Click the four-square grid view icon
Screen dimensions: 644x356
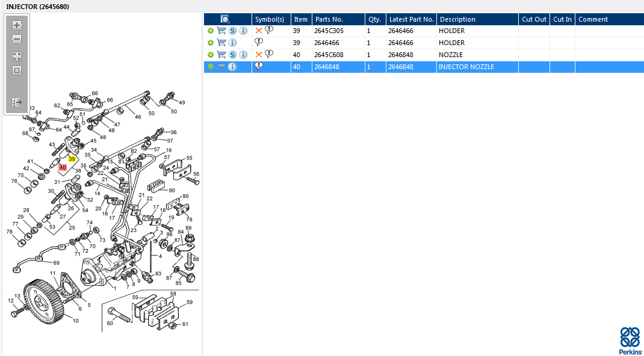click(17, 57)
